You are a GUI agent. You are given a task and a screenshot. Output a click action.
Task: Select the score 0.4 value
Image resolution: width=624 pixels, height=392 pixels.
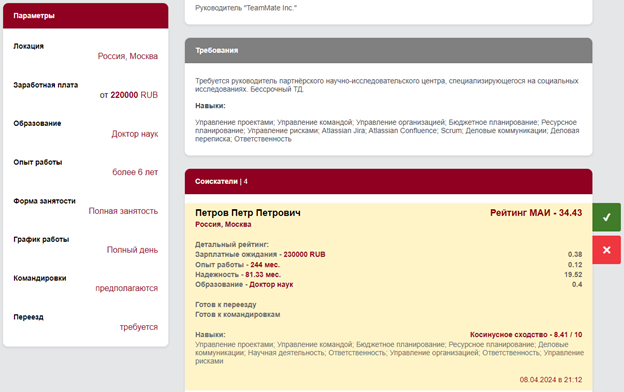pyautogui.click(x=577, y=285)
